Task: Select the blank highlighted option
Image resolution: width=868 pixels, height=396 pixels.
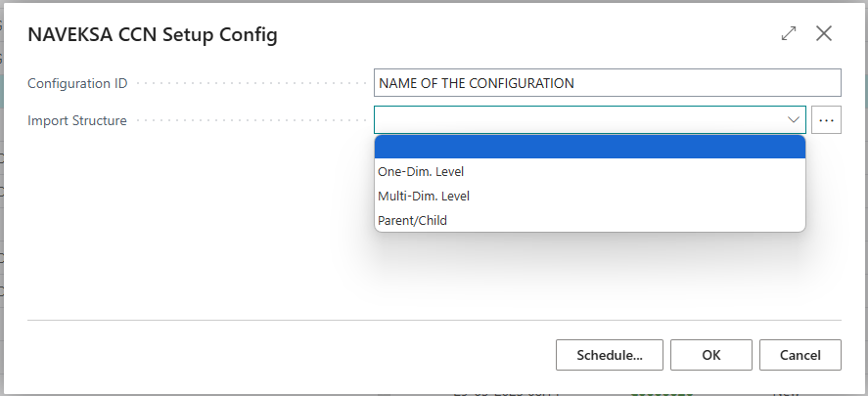Action: click(589, 147)
